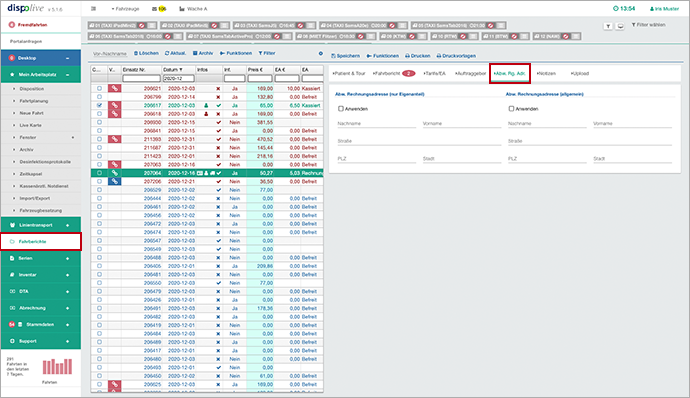The height and width of the screenshot is (398, 690).
Task: Switch to the Tarife/EA tab
Action: click(x=435, y=74)
